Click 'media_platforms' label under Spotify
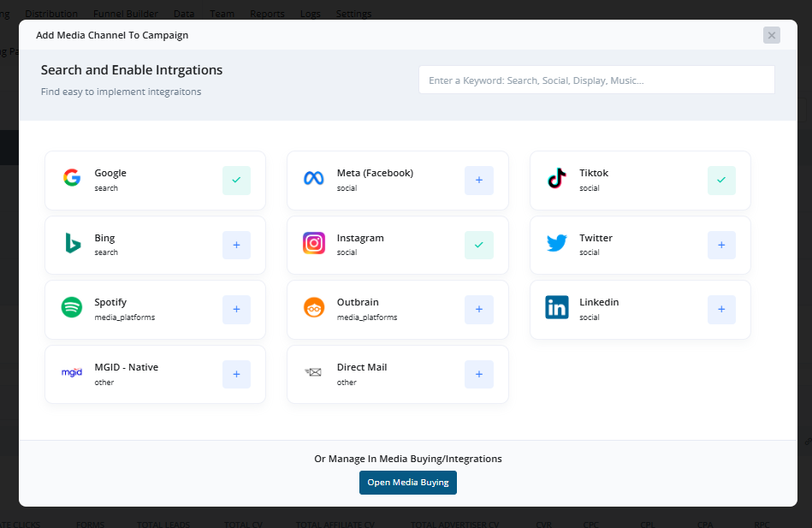Viewport: 812px width, 528px height. pyautogui.click(x=125, y=317)
